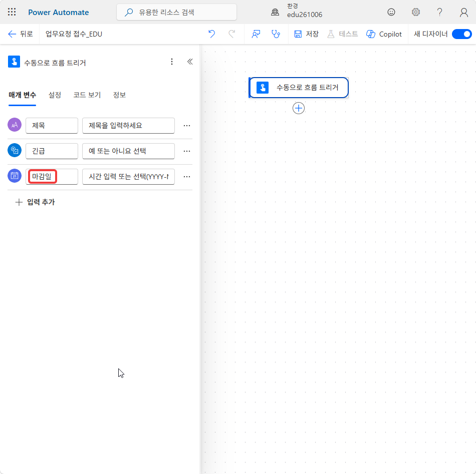Edit the 시간 입력 또는 선택 description field

pos(128,177)
